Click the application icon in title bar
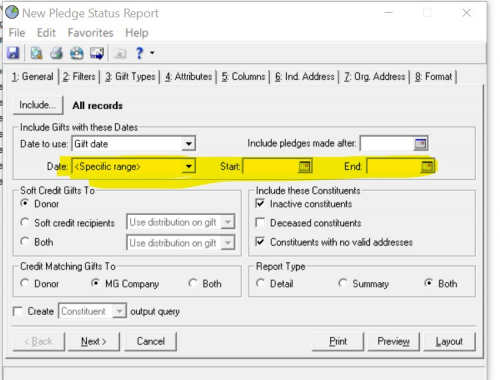Image resolution: width=500 pixels, height=380 pixels. pos(12,13)
